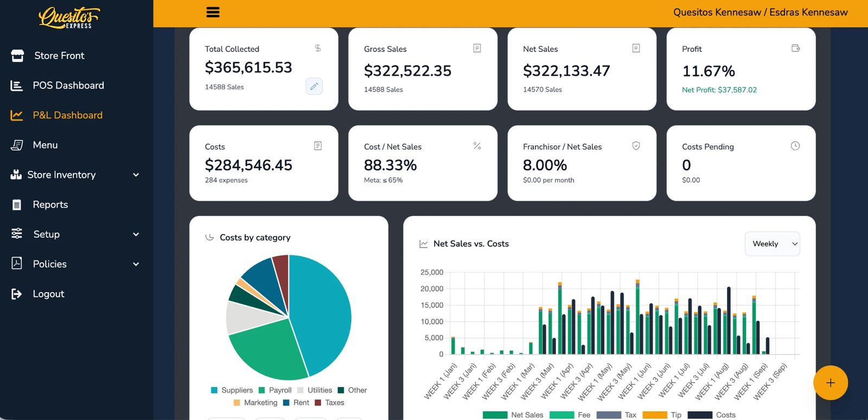The image size is (868, 420).
Task: Click the Store Inventory boxes icon
Action: (x=16, y=175)
